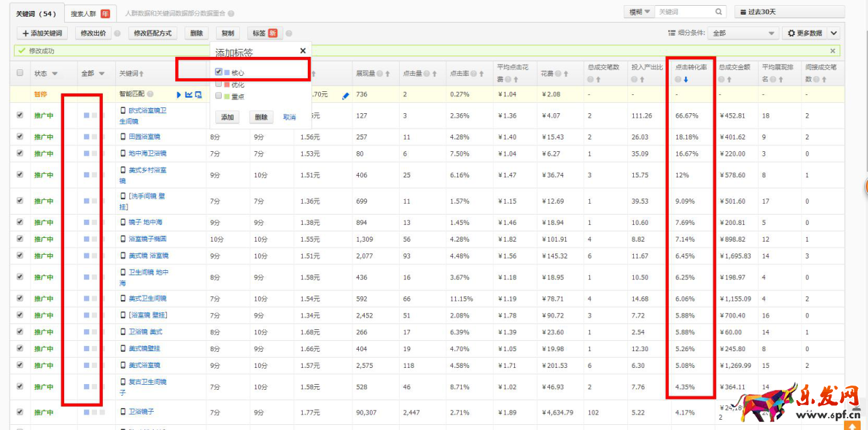Uncheck the 核心 tag checkbox
Screen dimensions: 868x430
(x=219, y=72)
